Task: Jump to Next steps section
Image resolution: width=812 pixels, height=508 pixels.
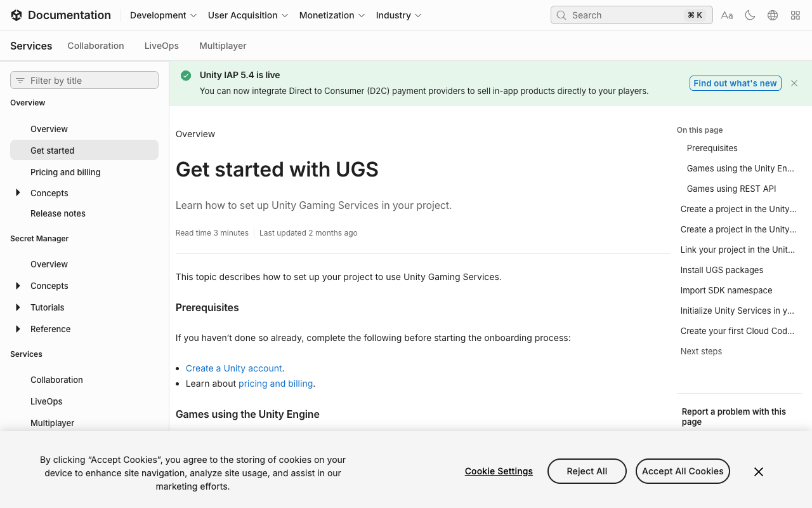Action: [x=701, y=351]
